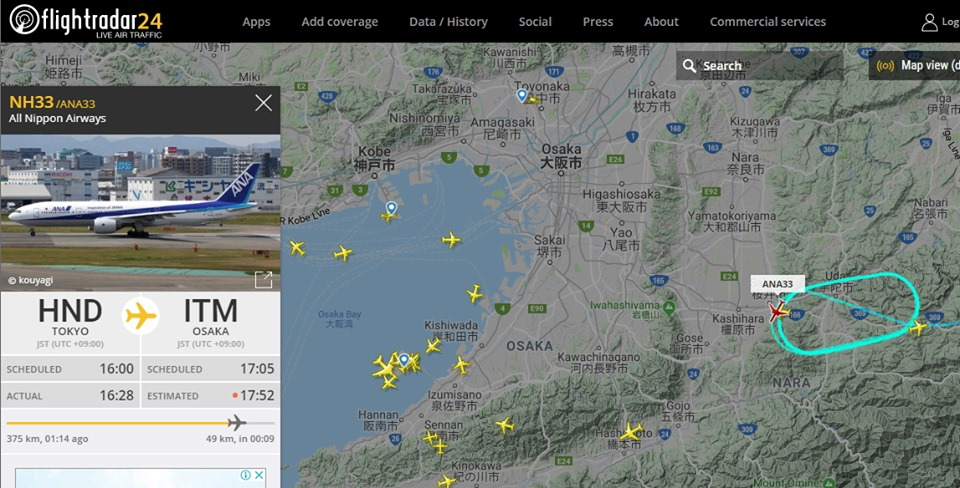
Task: Click the Osaka city label on map
Action: tap(561, 156)
